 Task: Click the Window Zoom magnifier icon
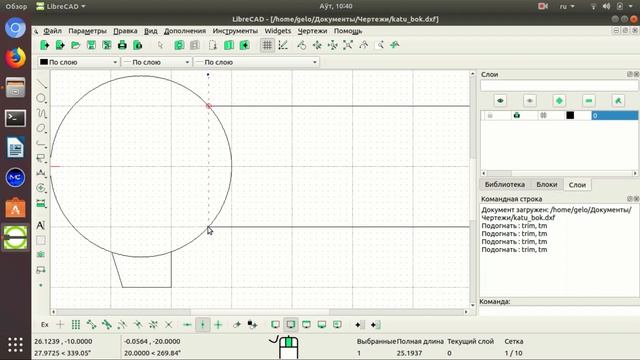pyautogui.click(x=380, y=45)
